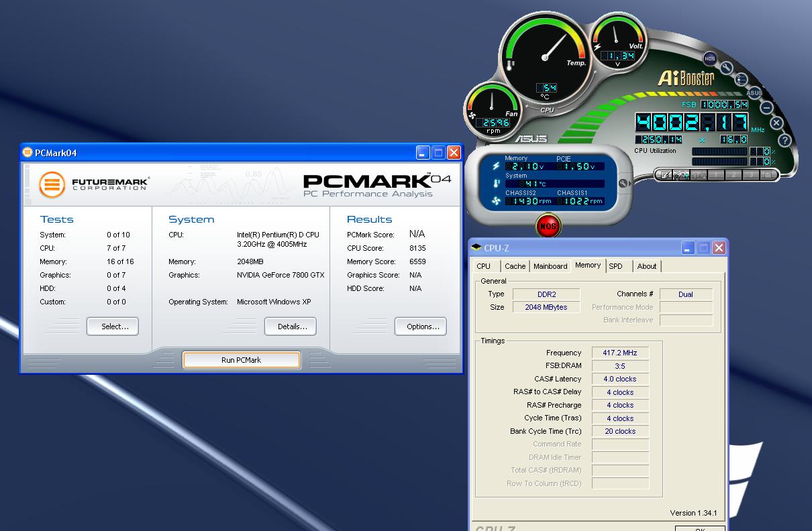Viewport: 812px width, 531px height.
Task: Click the fan icon next to CHASSIS2 rpm
Action: pyautogui.click(x=497, y=200)
